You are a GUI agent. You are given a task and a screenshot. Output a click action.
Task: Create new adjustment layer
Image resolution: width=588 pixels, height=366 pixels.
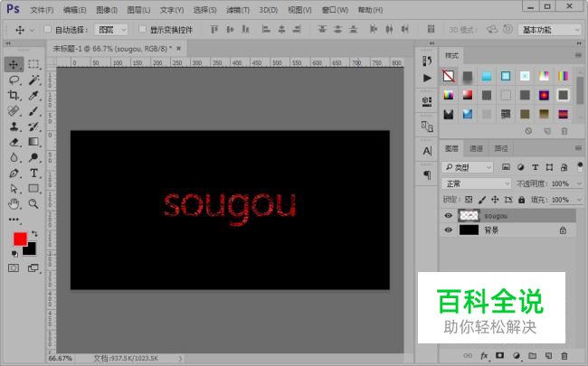[x=517, y=355]
